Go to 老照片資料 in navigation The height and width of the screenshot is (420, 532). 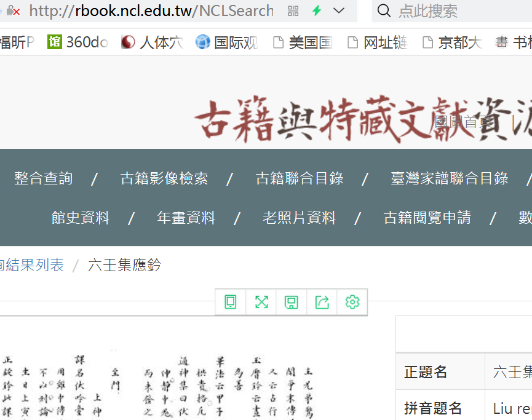tap(300, 218)
